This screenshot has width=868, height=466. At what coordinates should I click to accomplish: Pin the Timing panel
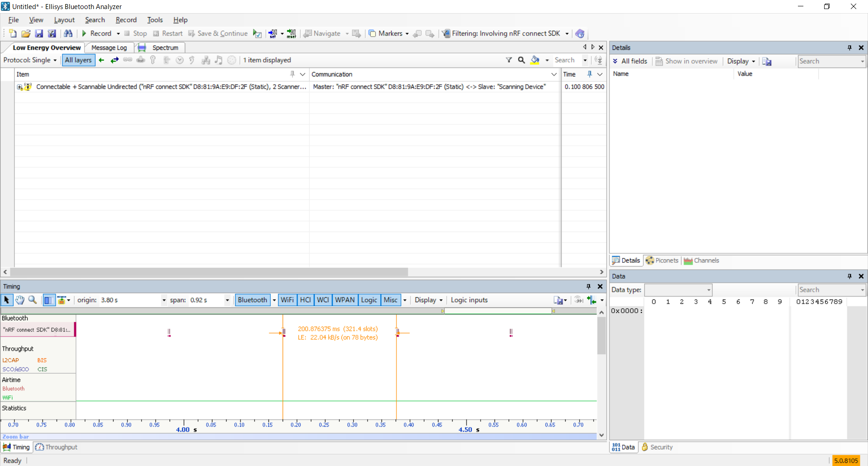(x=588, y=286)
